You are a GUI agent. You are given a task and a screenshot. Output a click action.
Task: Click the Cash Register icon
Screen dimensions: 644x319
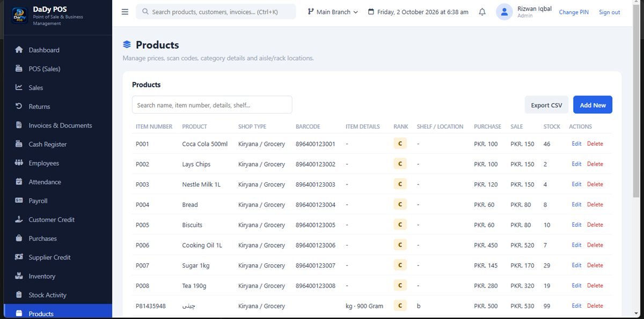click(x=19, y=144)
